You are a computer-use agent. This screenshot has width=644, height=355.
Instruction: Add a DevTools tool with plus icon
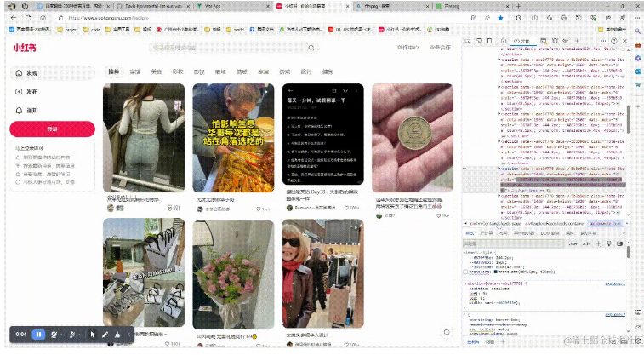pyautogui.click(x=577, y=41)
